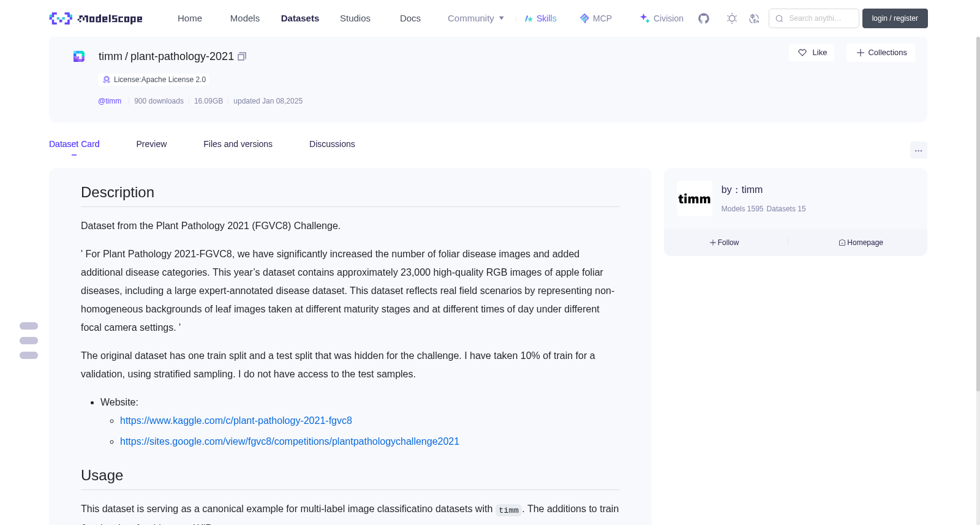Click the dataset avatar icon beside timm

point(79,56)
